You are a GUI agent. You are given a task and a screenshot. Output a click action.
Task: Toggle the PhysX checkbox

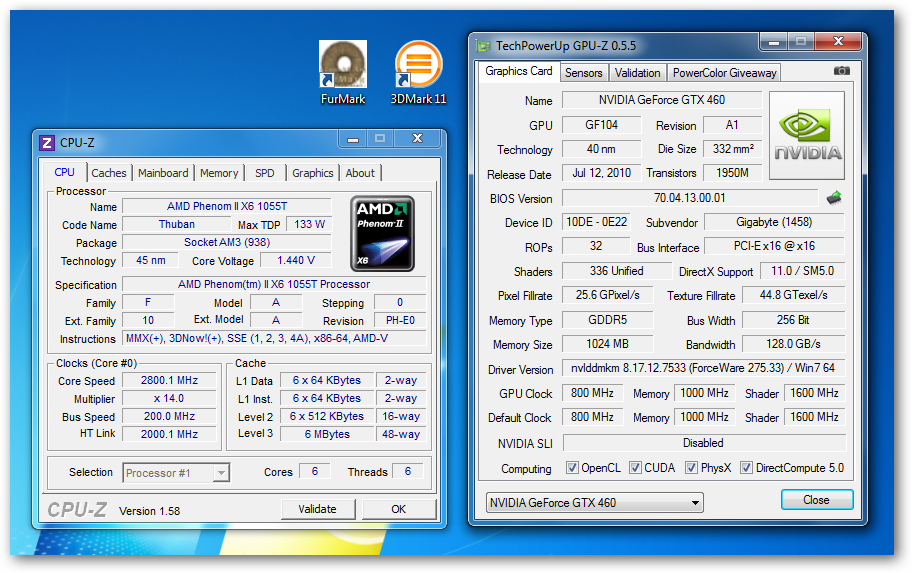[692, 468]
